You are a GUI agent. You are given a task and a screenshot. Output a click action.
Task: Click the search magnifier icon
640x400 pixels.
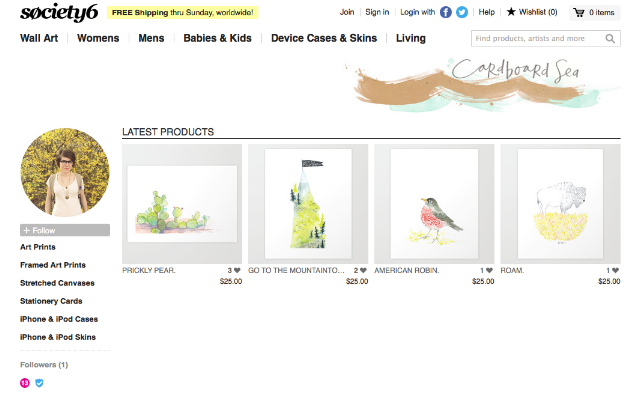click(x=610, y=38)
